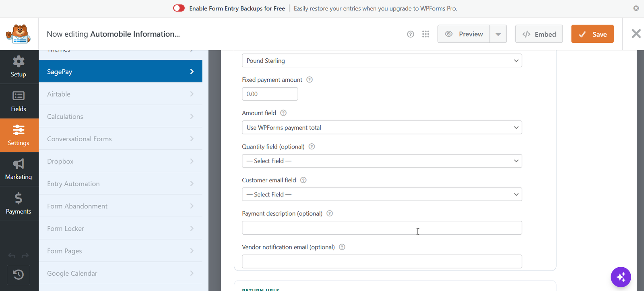Viewport: 644px width, 291px height.
Task: Open the apps grid icon in header
Action: 426,34
